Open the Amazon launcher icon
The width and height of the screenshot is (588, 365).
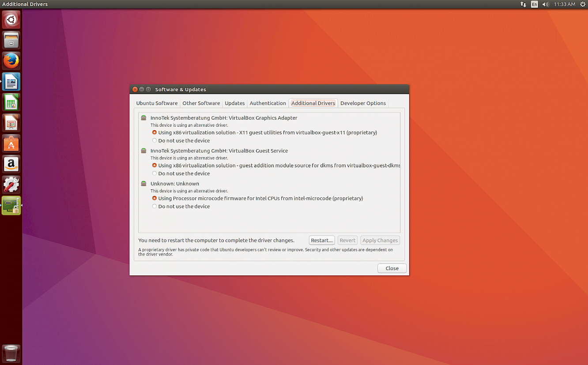click(11, 164)
